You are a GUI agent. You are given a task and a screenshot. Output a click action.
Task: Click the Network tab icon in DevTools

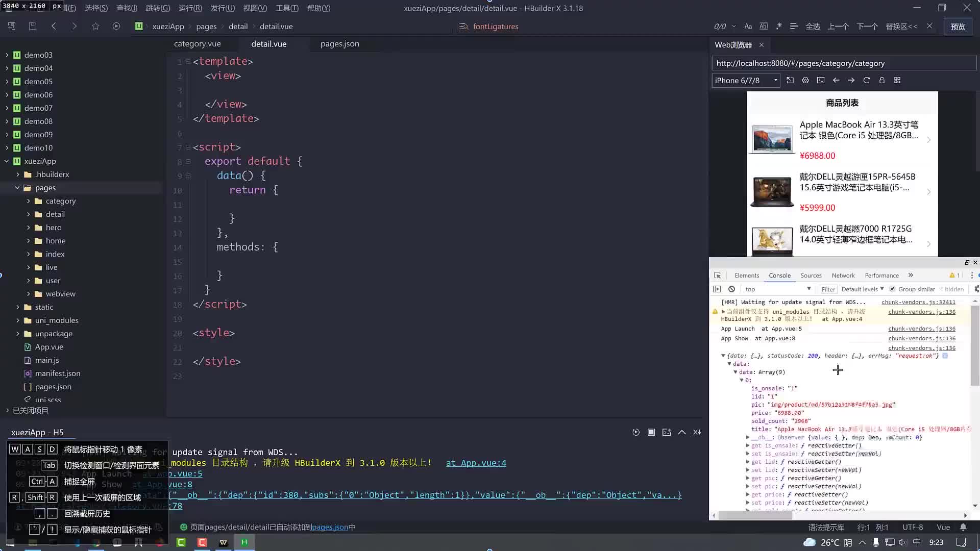pos(843,275)
